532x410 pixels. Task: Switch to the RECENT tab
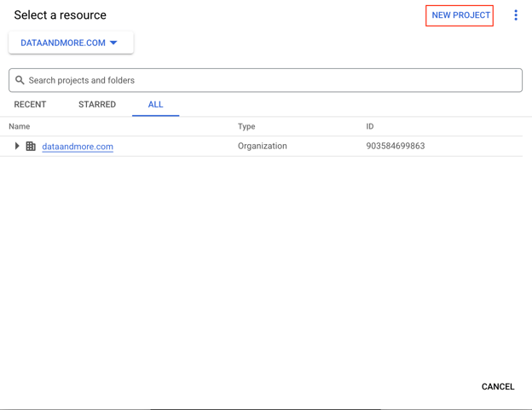point(30,105)
